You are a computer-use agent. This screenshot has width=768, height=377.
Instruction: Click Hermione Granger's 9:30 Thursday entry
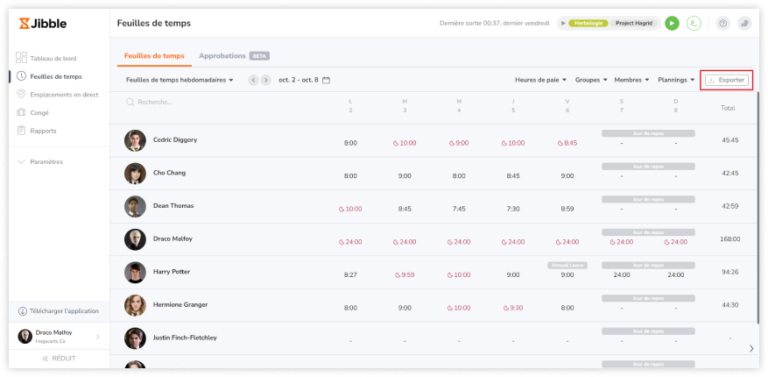click(513, 308)
